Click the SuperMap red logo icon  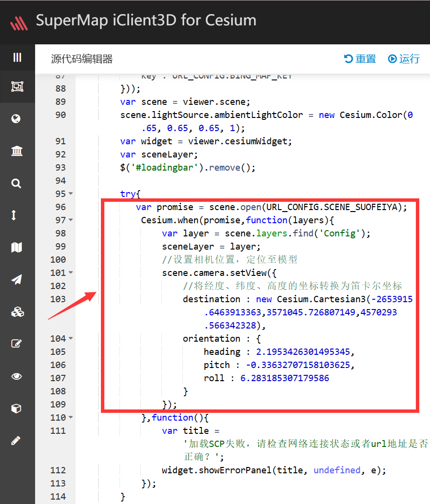[x=19, y=23]
